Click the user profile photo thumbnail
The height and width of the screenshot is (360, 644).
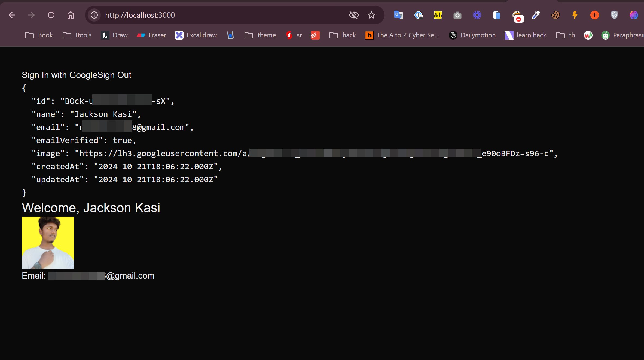point(48,243)
